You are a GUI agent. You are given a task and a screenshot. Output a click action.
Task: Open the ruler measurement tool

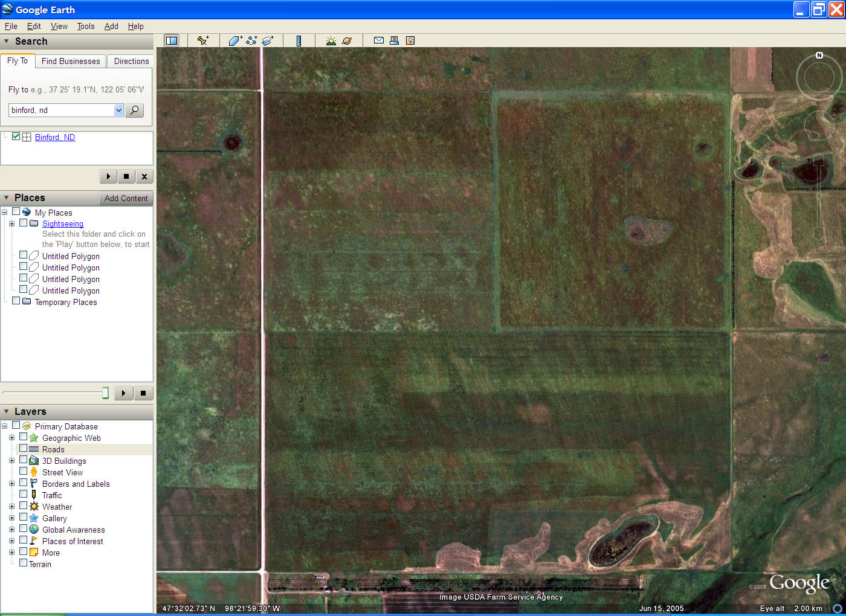pos(299,40)
